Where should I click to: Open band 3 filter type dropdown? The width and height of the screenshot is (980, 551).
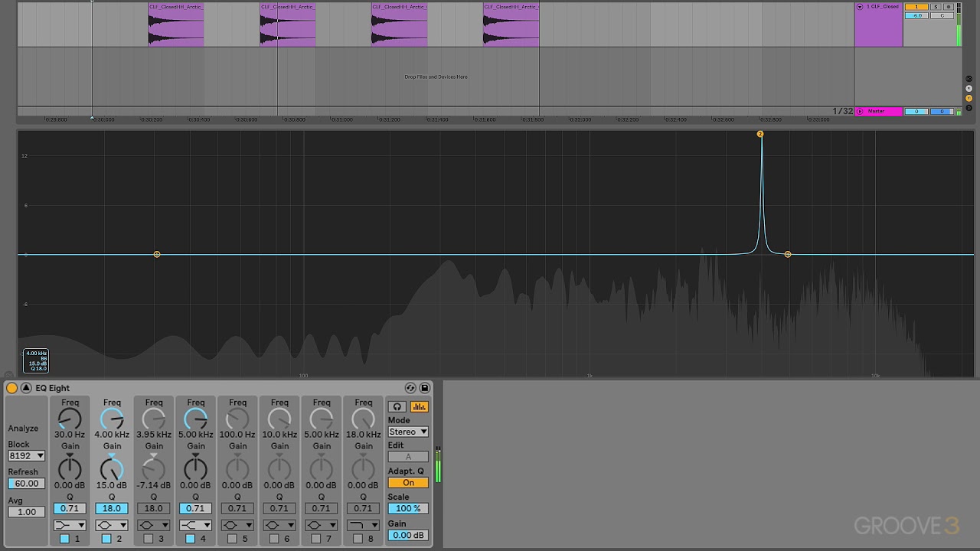[x=154, y=525]
